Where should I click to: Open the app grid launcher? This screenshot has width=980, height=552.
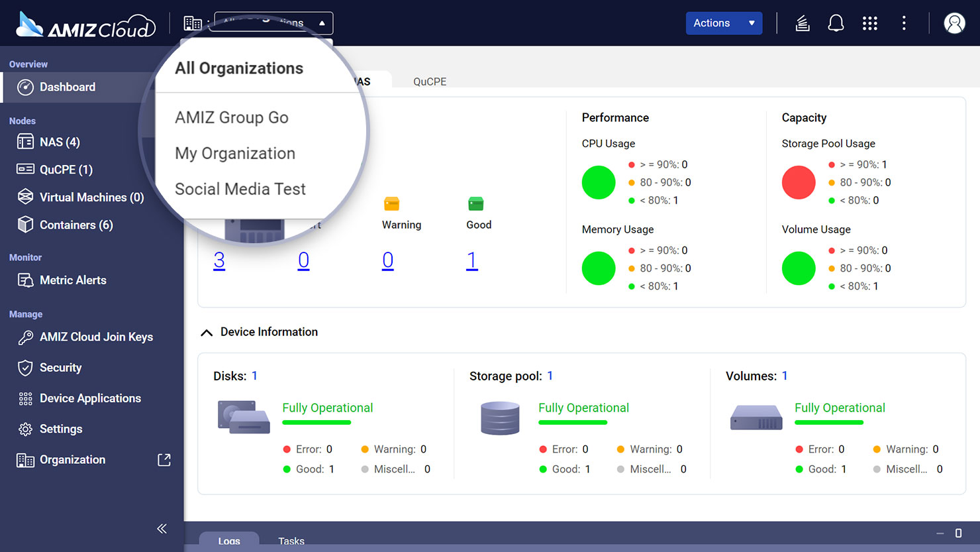tap(869, 23)
